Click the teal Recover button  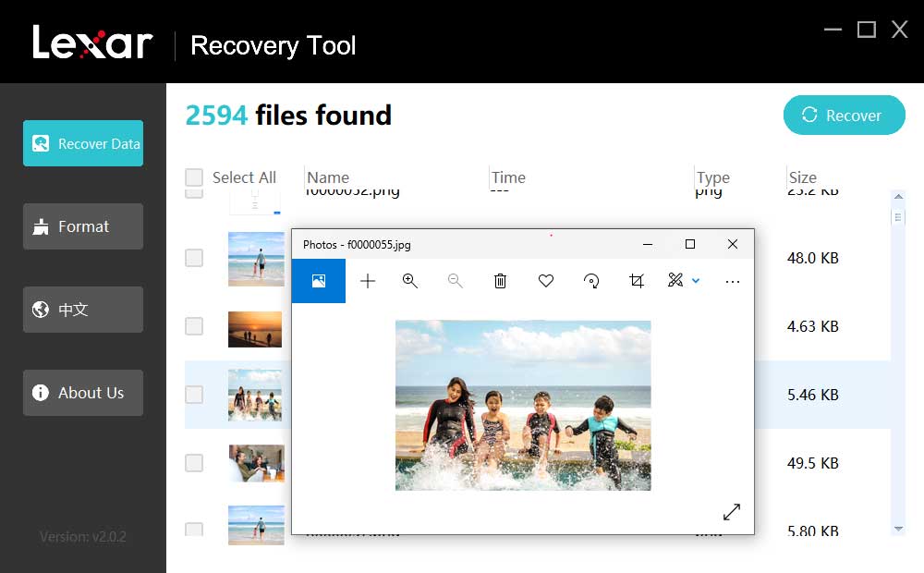point(844,115)
